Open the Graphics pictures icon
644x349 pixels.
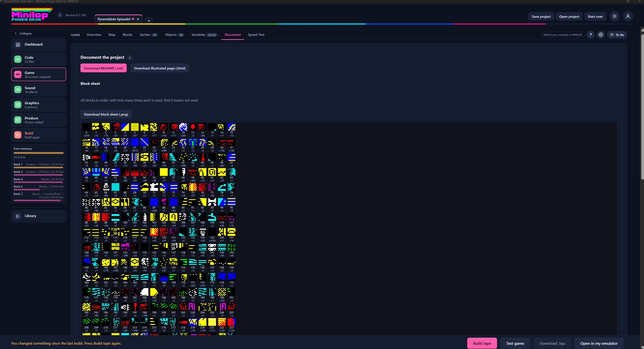click(x=18, y=105)
